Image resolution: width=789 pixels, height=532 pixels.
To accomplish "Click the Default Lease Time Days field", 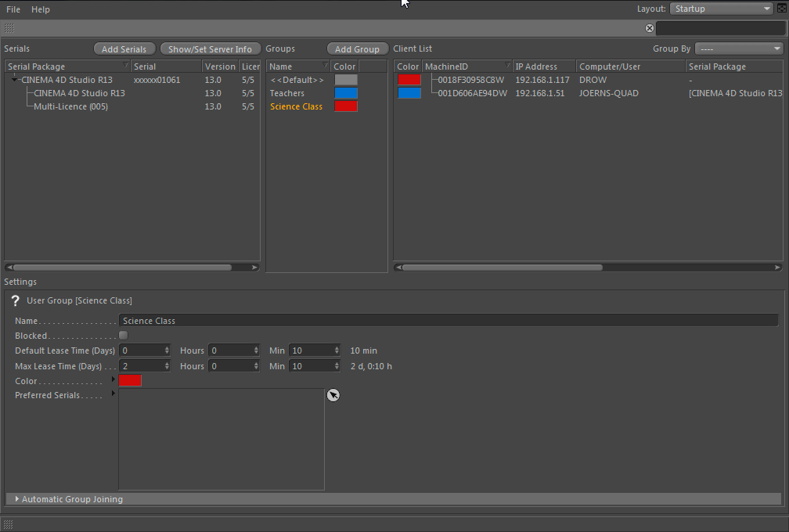I will pos(141,350).
